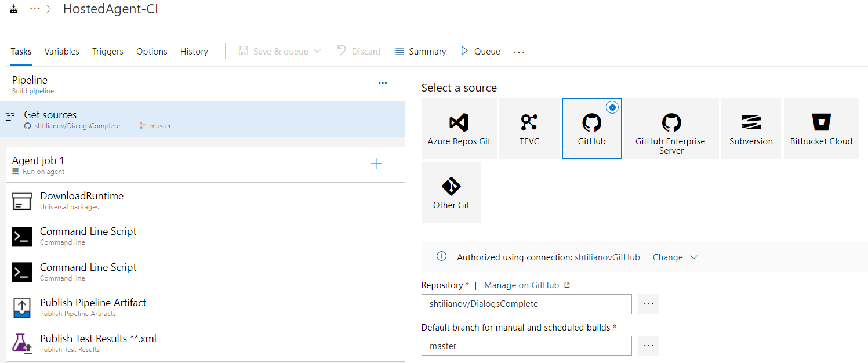The width and height of the screenshot is (868, 363).
Task: Switch to the Tasks tab
Action: pyautogui.click(x=21, y=51)
